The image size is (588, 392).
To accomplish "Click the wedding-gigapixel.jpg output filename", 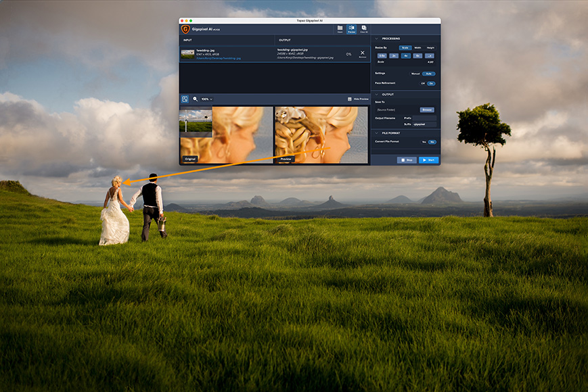I will coord(292,50).
